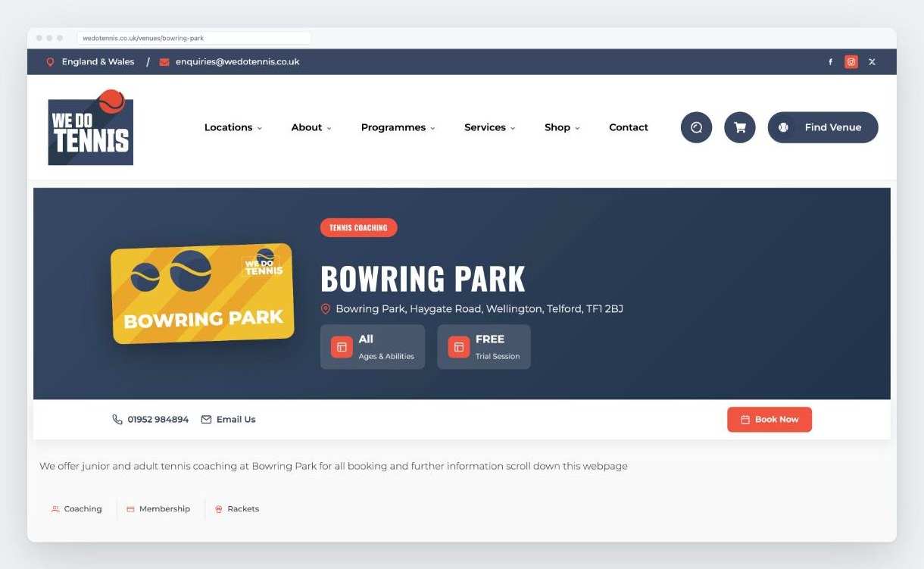Click the phone icon beside 01952 984894
This screenshot has height=569, width=924.
click(x=117, y=419)
